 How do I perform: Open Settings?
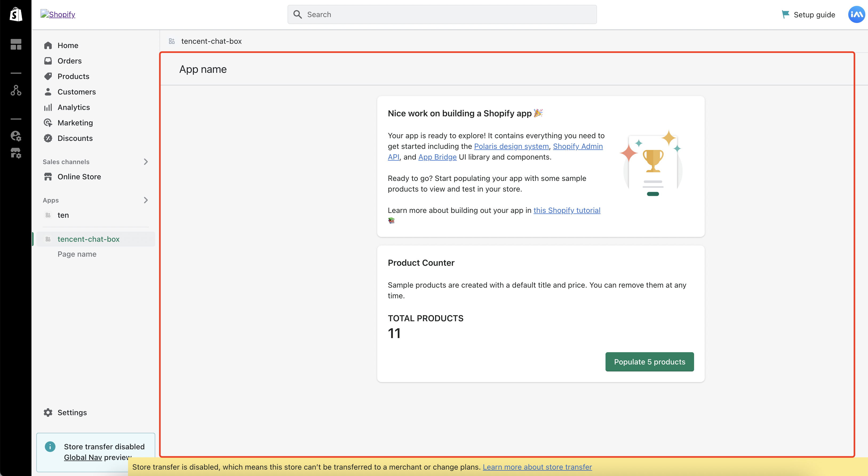pos(72,412)
